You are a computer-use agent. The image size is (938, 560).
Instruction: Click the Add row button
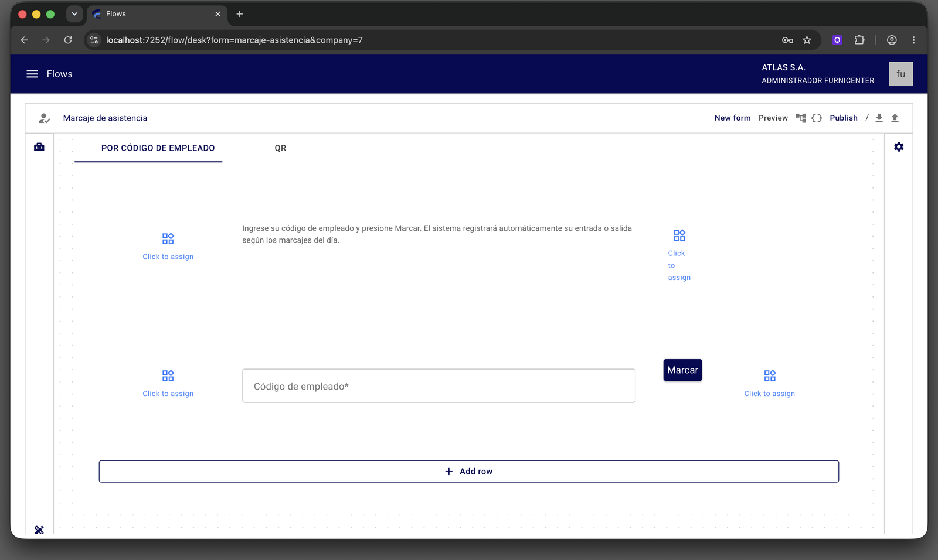469,472
